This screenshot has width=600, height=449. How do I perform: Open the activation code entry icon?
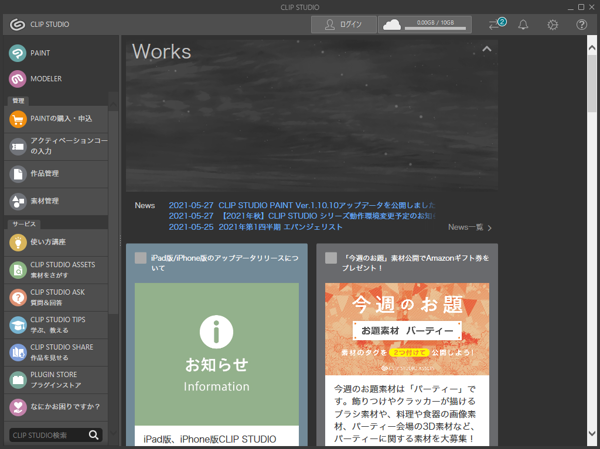[18, 147]
